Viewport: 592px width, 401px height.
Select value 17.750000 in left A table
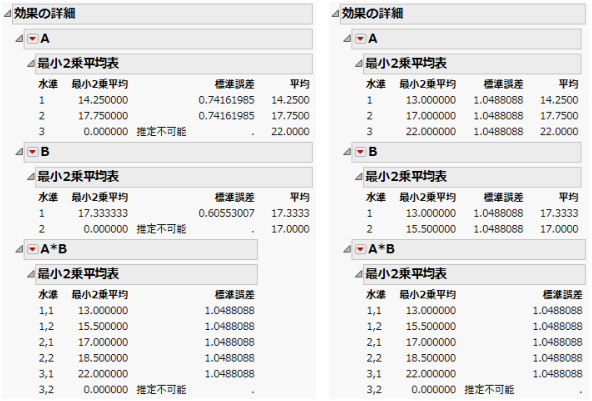(x=103, y=116)
